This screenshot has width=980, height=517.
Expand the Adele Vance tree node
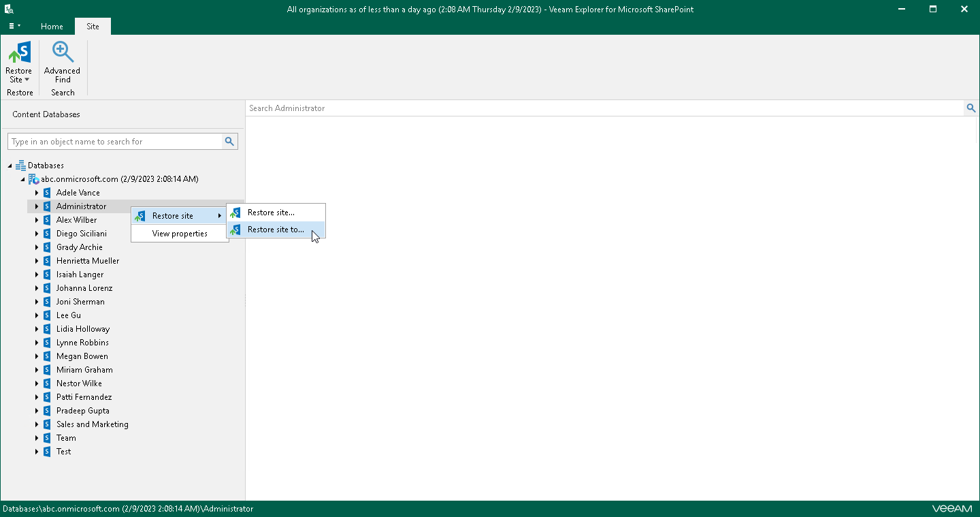[x=37, y=192]
